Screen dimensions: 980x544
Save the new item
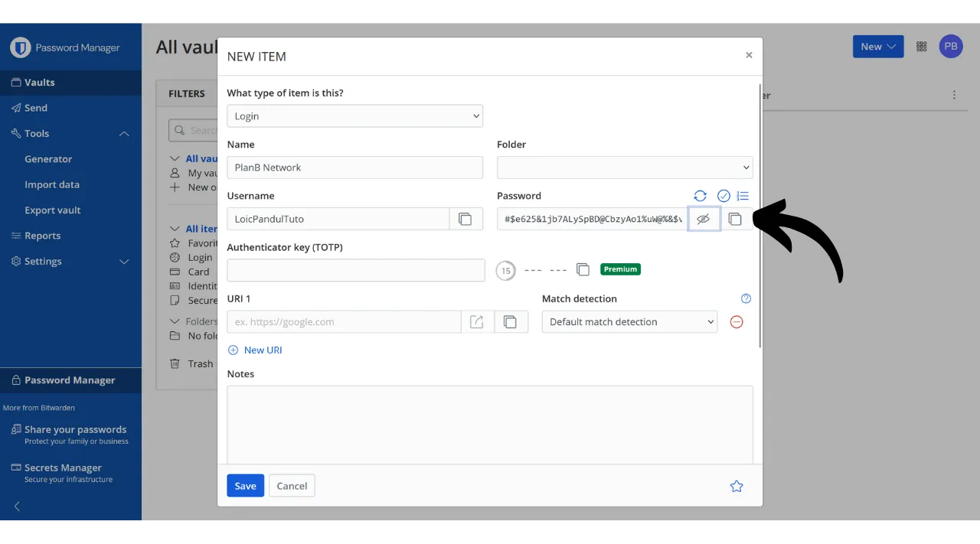(x=245, y=486)
